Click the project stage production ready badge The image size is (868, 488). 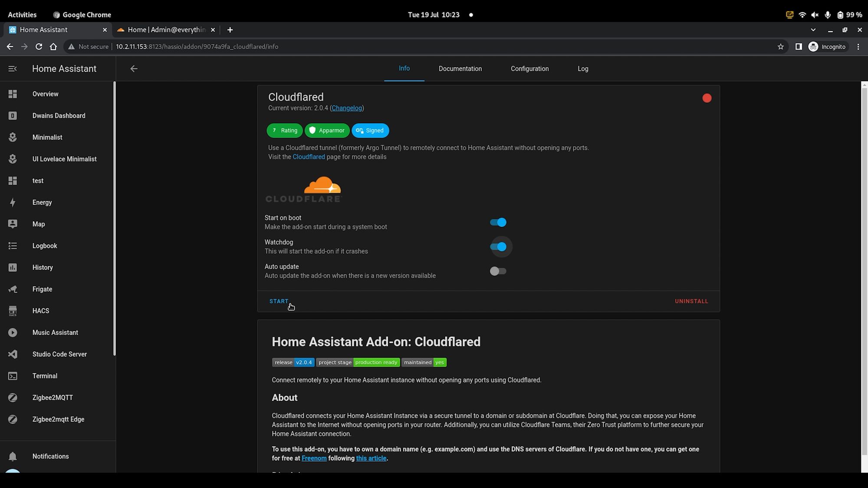(358, 363)
